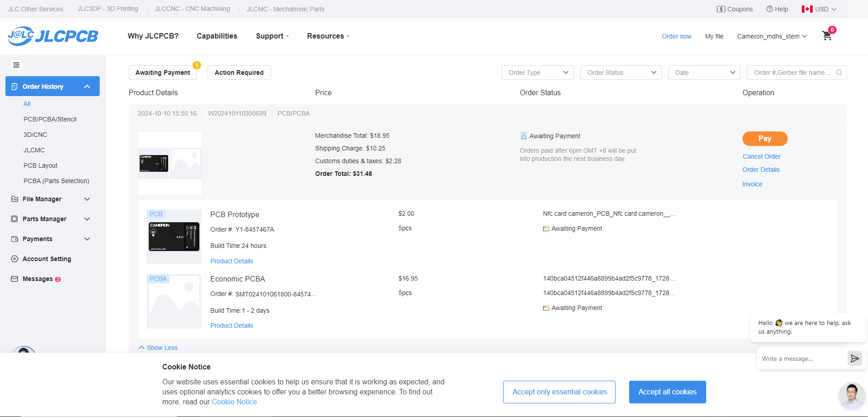Click the PCB Prototype board thumbnail

(174, 237)
